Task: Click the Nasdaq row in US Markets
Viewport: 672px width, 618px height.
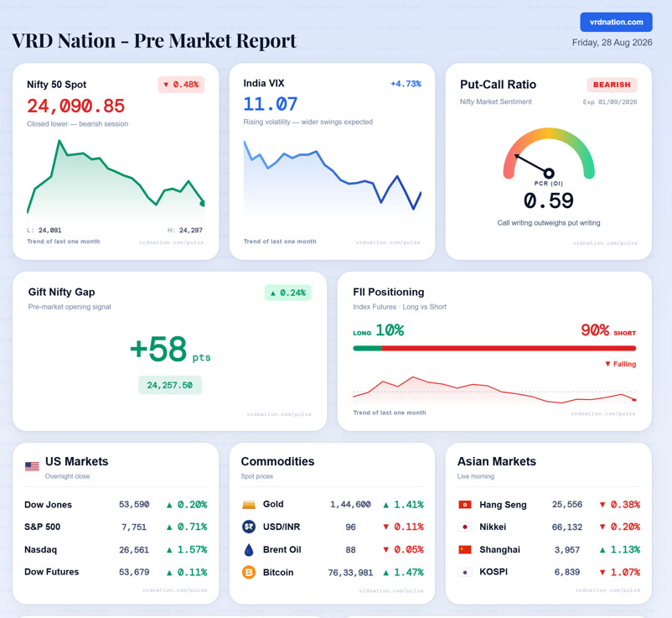Action: pyautogui.click(x=116, y=550)
